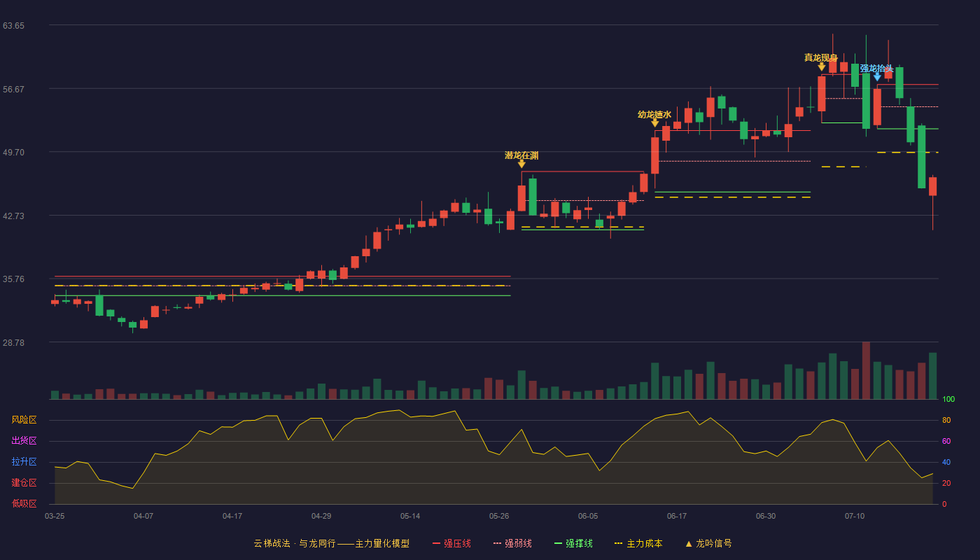Screen dimensions: 980x560
Task: Click the green 100 indicator axis value
Action: click(948, 400)
